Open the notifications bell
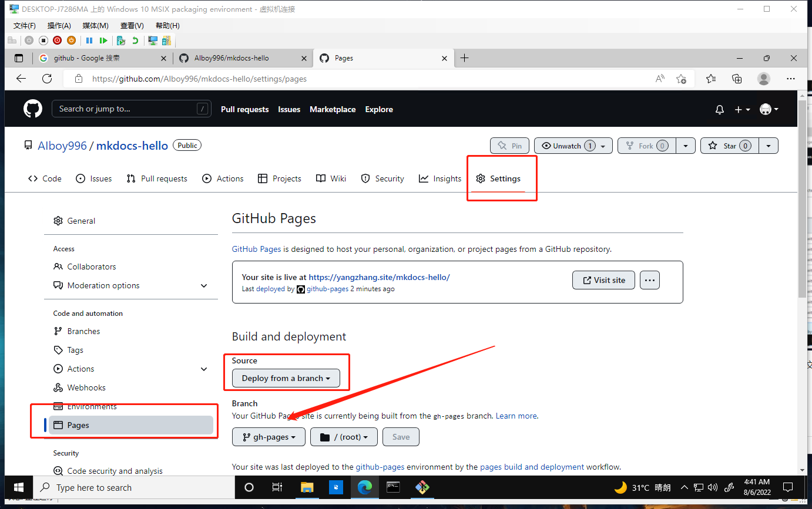 coord(719,110)
